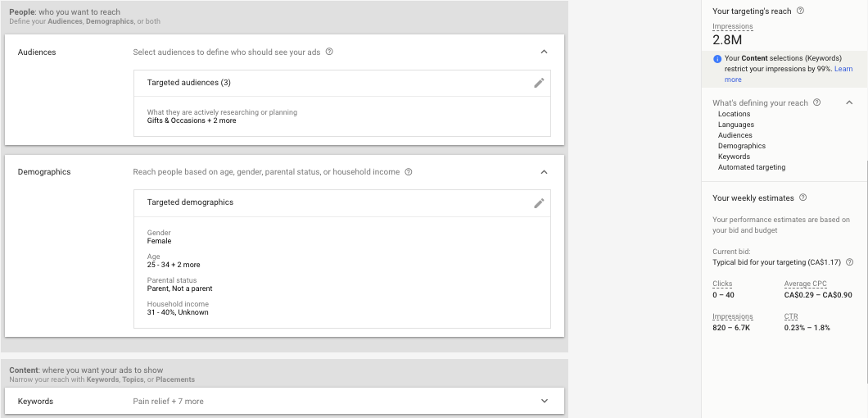Click help icon next to weekly estimates
The image size is (868, 418).
[x=802, y=198]
